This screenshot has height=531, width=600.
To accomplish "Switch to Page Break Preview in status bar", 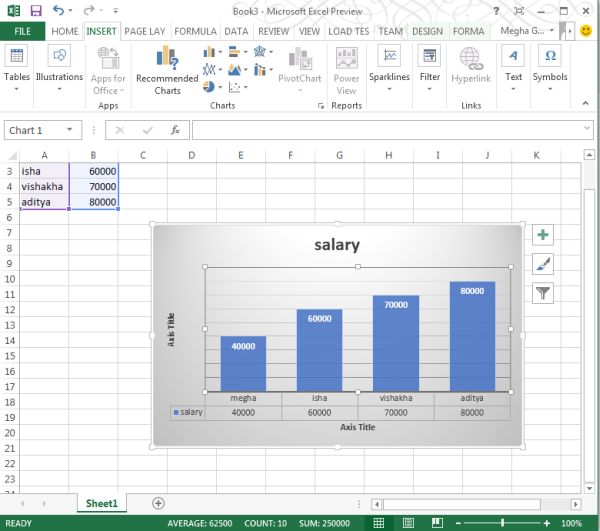I will pyautogui.click(x=437, y=523).
